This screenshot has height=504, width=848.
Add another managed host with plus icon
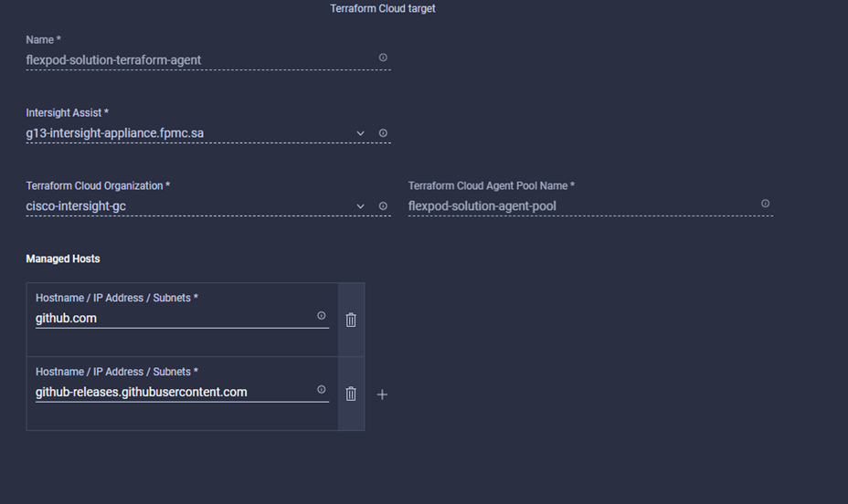(382, 394)
